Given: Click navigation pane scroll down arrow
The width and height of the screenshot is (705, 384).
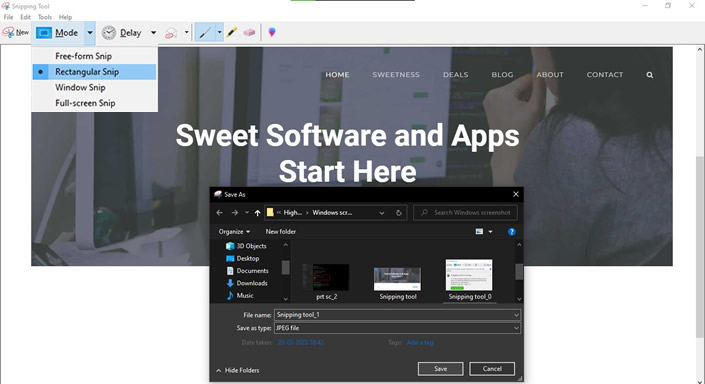Looking at the screenshot, I should click(x=286, y=299).
